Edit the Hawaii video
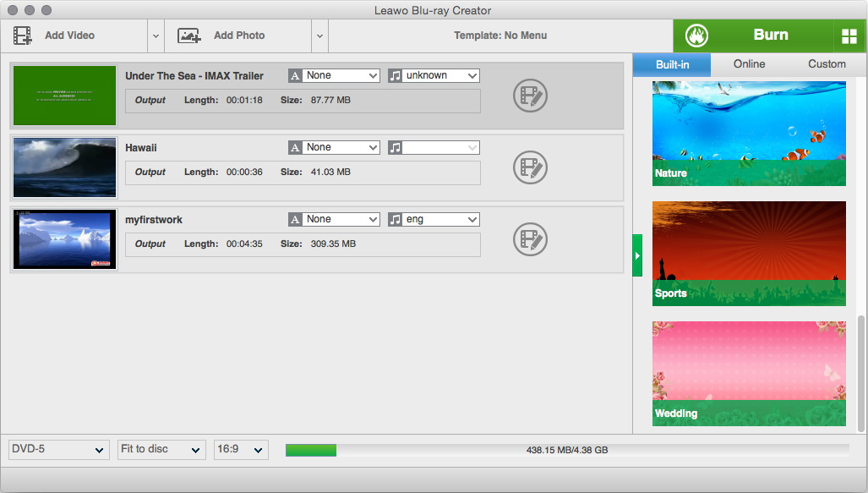The width and height of the screenshot is (868, 493). click(530, 167)
